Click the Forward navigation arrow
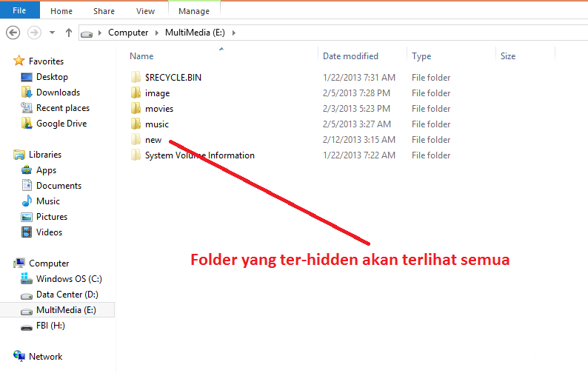The width and height of the screenshot is (588, 373). (34, 33)
